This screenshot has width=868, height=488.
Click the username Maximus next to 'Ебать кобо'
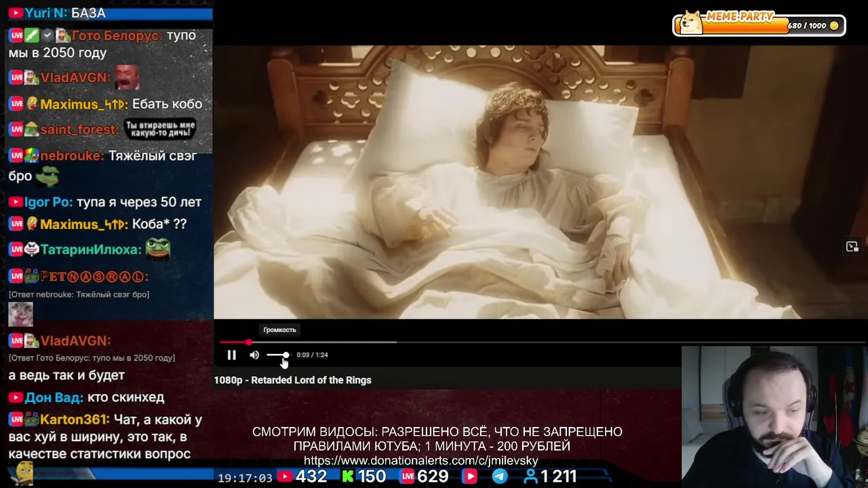coord(83,104)
